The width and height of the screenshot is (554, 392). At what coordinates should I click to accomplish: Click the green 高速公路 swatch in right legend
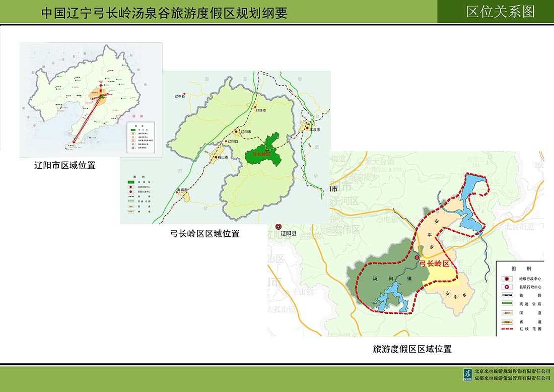507,304
